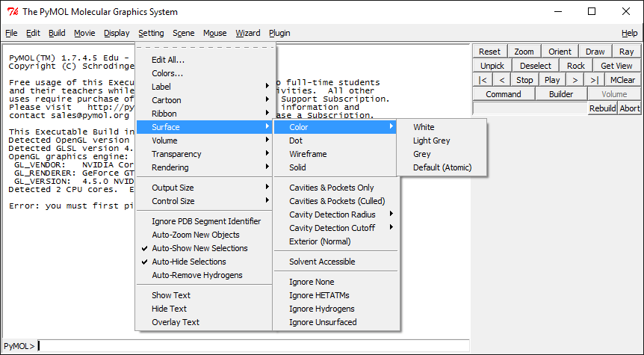Select Wireframe surface type
Screen dimensions: 644x355
(x=336, y=154)
